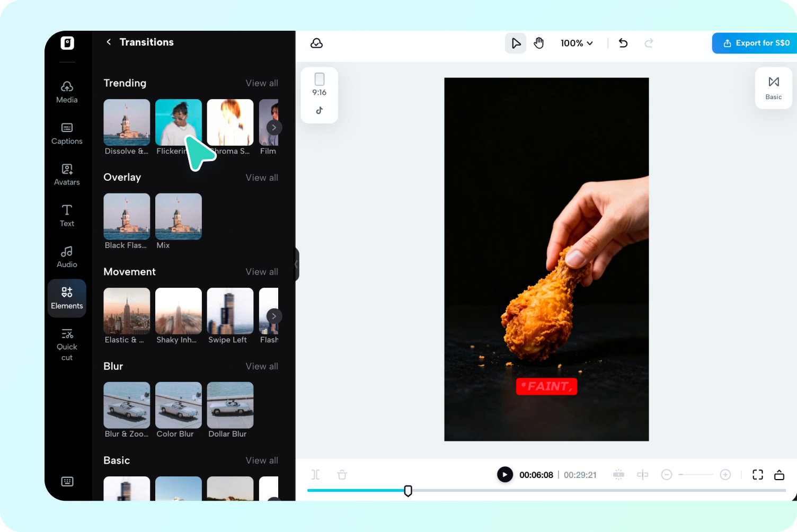This screenshot has height=532, width=797.
Task: Click the split at playhead icon
Action: pyautogui.click(x=643, y=475)
